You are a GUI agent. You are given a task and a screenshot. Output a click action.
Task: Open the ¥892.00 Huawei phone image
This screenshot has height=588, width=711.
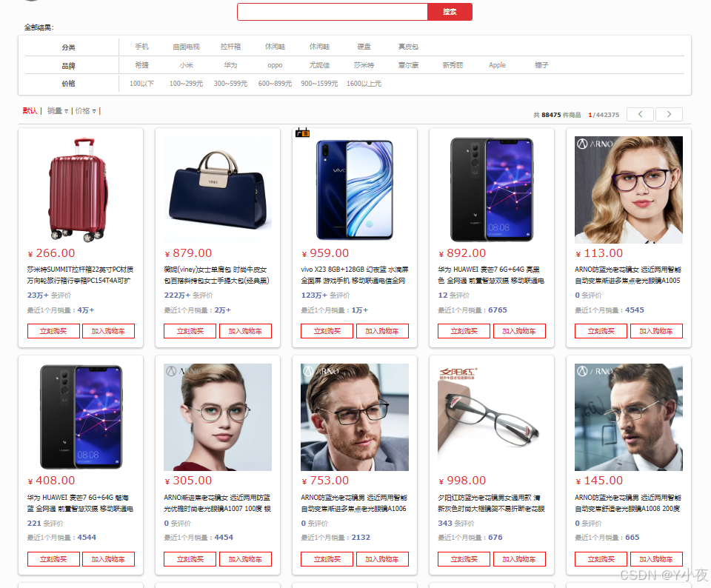pos(492,190)
